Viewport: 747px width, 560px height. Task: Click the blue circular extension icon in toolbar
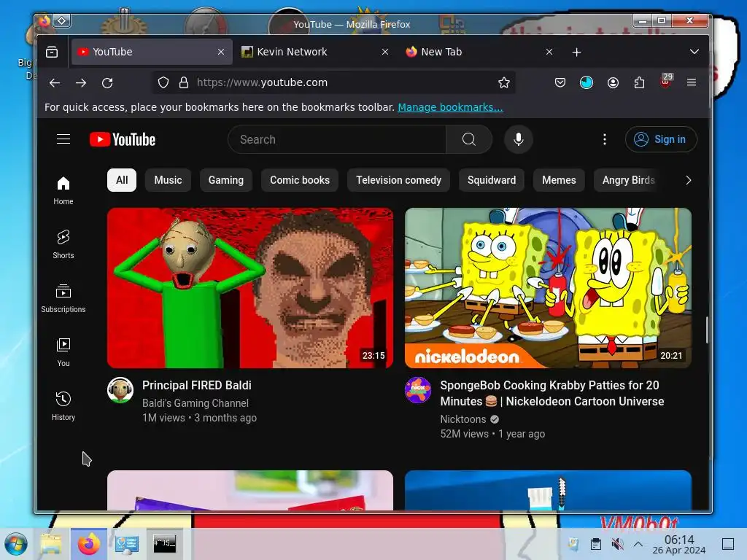click(587, 82)
